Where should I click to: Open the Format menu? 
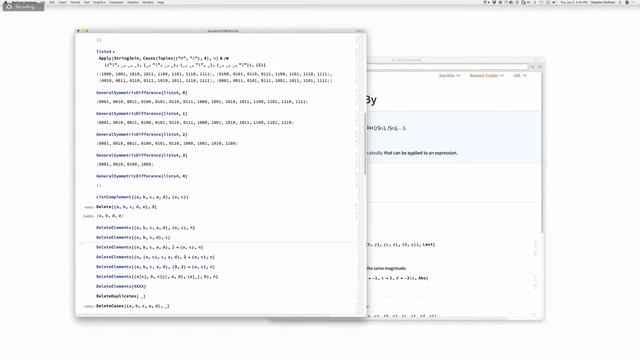(75, 2)
